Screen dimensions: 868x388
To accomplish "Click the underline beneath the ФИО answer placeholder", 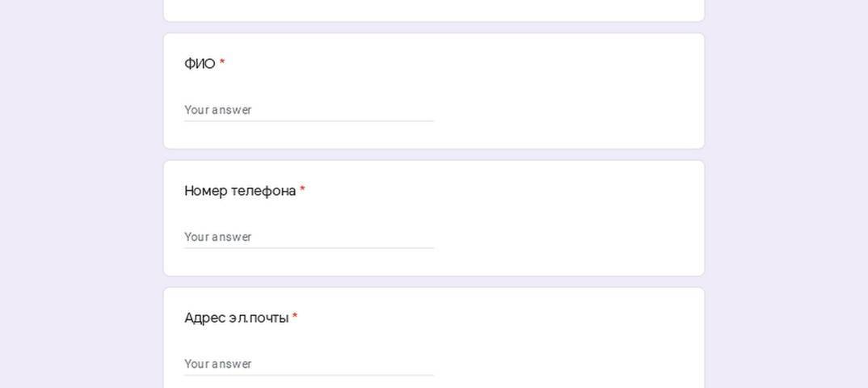I will [309, 120].
